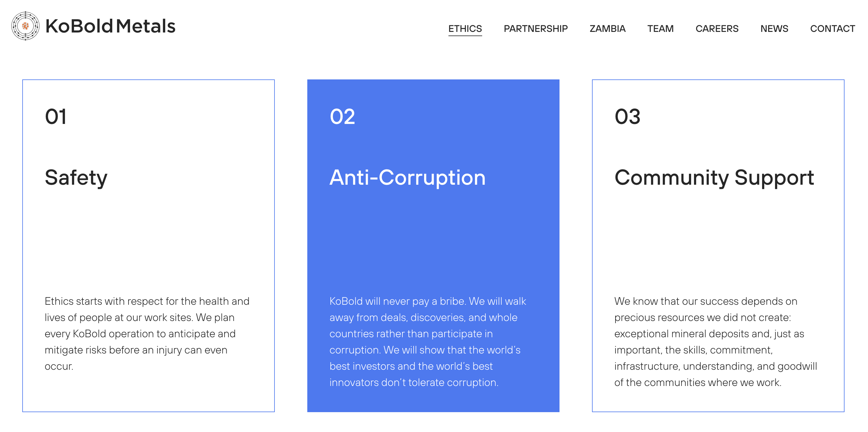Click the Anti-Corruption bribe policy paragraph

click(x=428, y=341)
